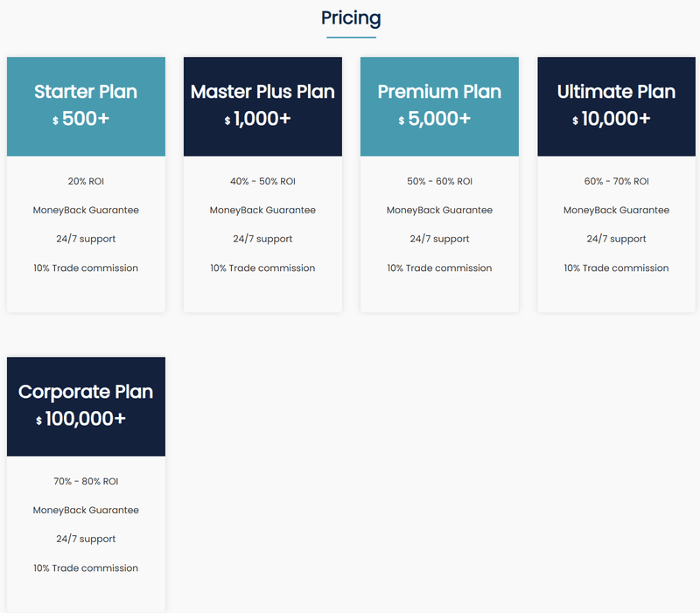This screenshot has height=613, width=700.
Task: Select 24/7 support in Ultimate Plan card
Action: tap(616, 239)
